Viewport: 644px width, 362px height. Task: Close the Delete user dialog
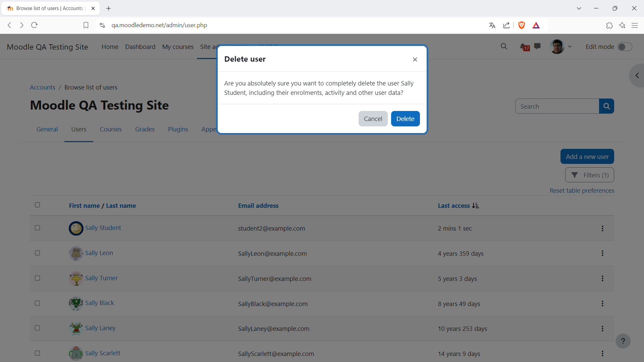(415, 59)
